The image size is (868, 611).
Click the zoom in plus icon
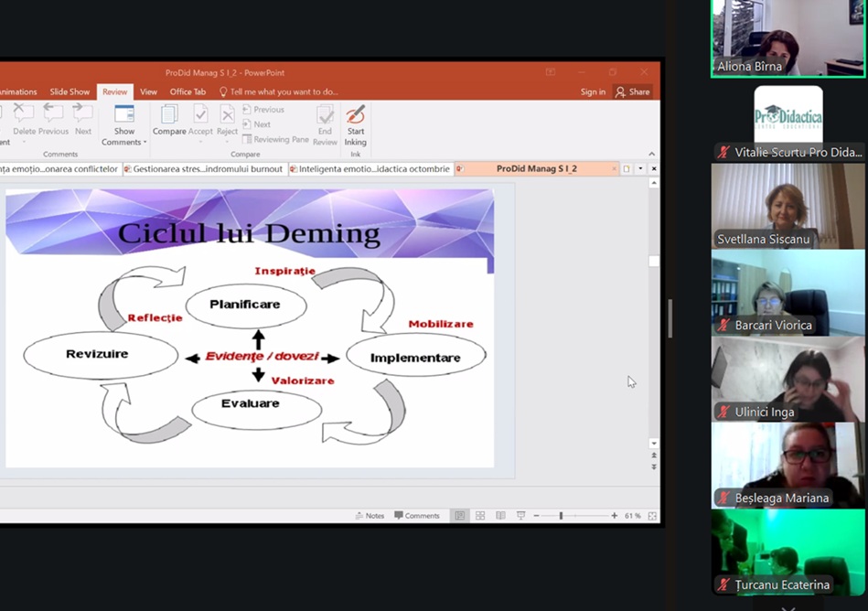click(615, 516)
